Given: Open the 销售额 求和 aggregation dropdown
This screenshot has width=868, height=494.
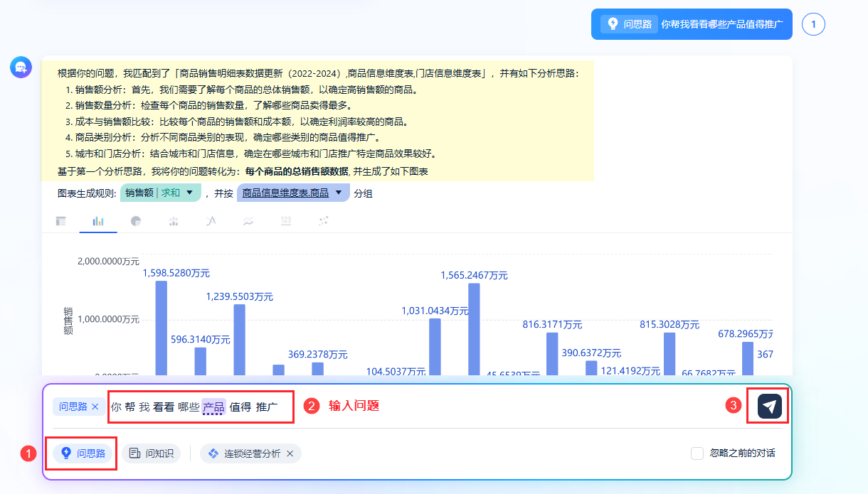Looking at the screenshot, I should point(161,193).
